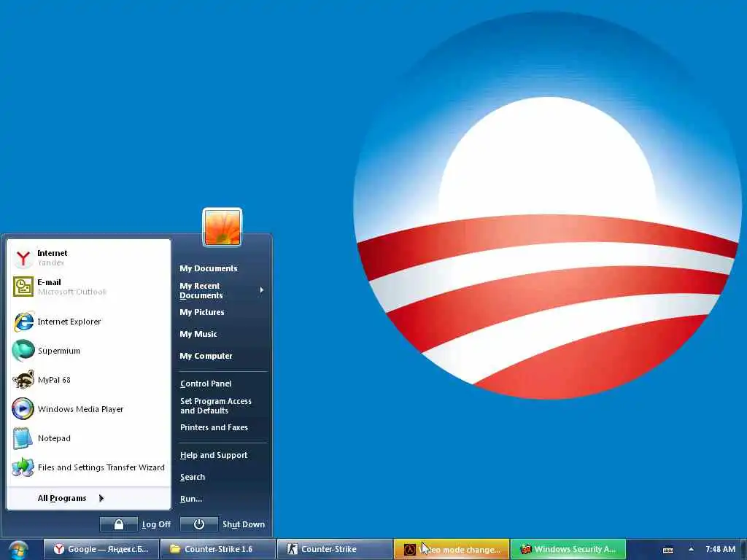Click the Yandex icon on Google taskbar button
747x560 pixels.
tap(59, 549)
